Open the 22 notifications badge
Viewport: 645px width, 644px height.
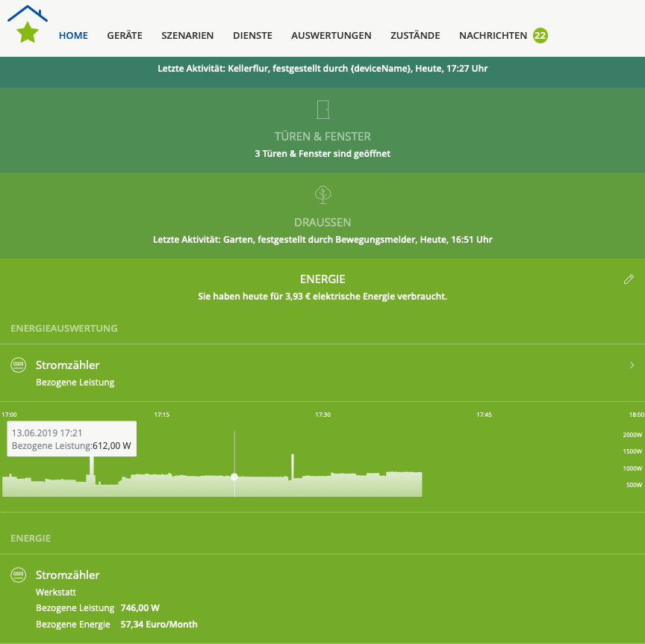coord(540,35)
